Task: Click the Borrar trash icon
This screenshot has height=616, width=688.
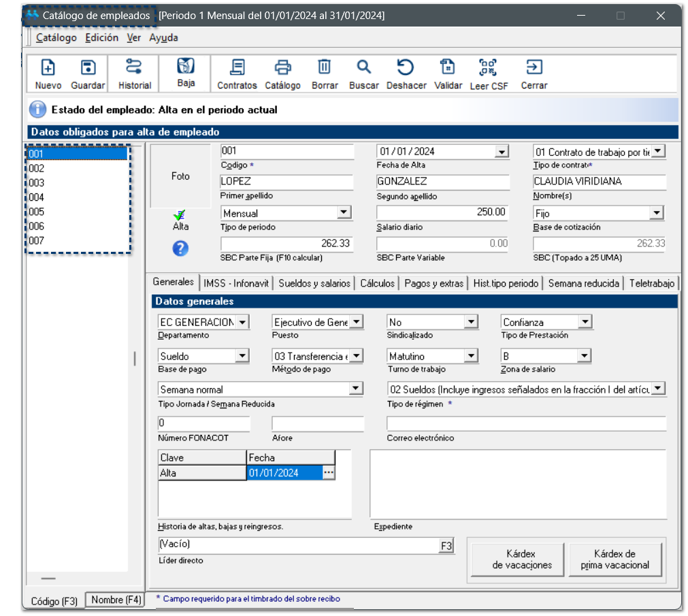Action: (x=325, y=67)
